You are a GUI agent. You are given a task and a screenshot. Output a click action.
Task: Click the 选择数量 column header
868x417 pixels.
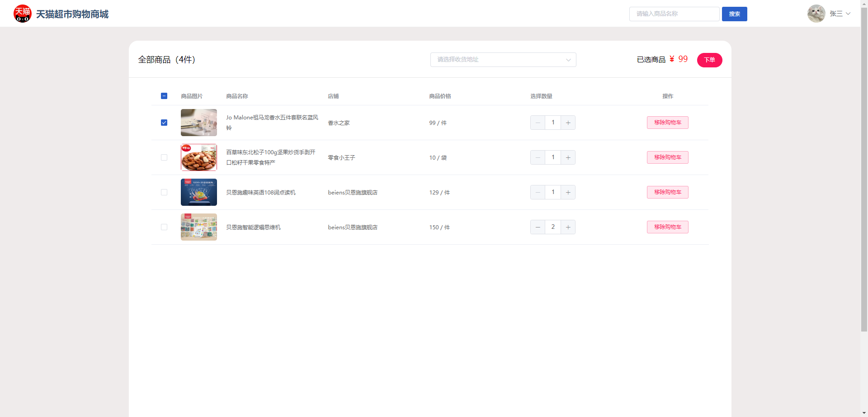coord(541,96)
